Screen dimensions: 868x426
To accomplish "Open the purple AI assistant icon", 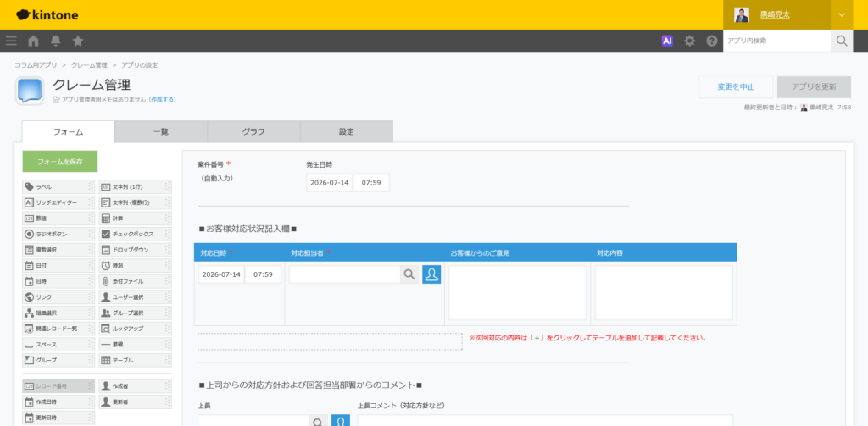I will 667,41.
